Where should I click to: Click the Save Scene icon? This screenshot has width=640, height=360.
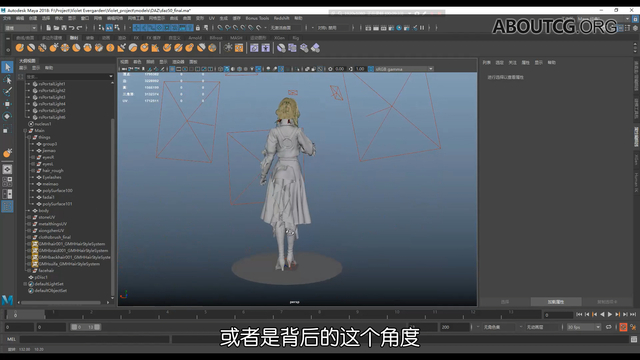(x=64, y=28)
